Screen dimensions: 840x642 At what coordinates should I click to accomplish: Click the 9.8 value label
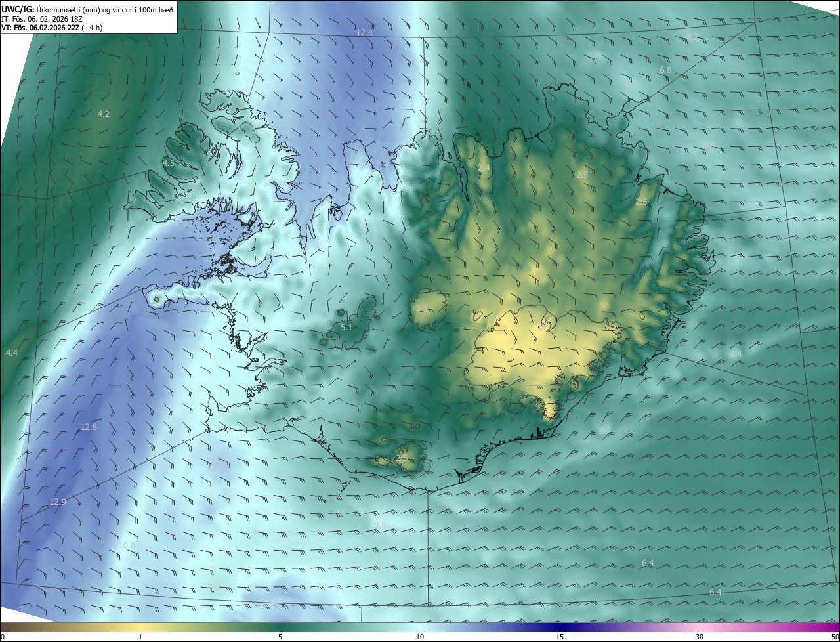coord(380,525)
